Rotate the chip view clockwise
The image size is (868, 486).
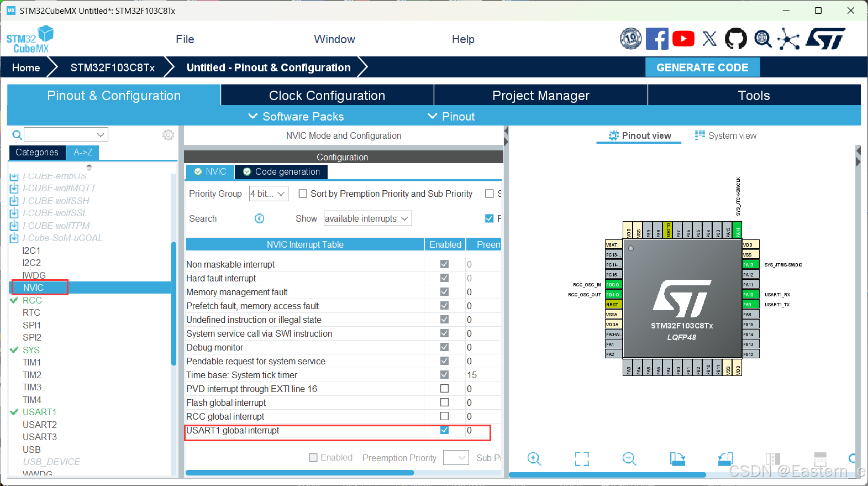(677, 459)
